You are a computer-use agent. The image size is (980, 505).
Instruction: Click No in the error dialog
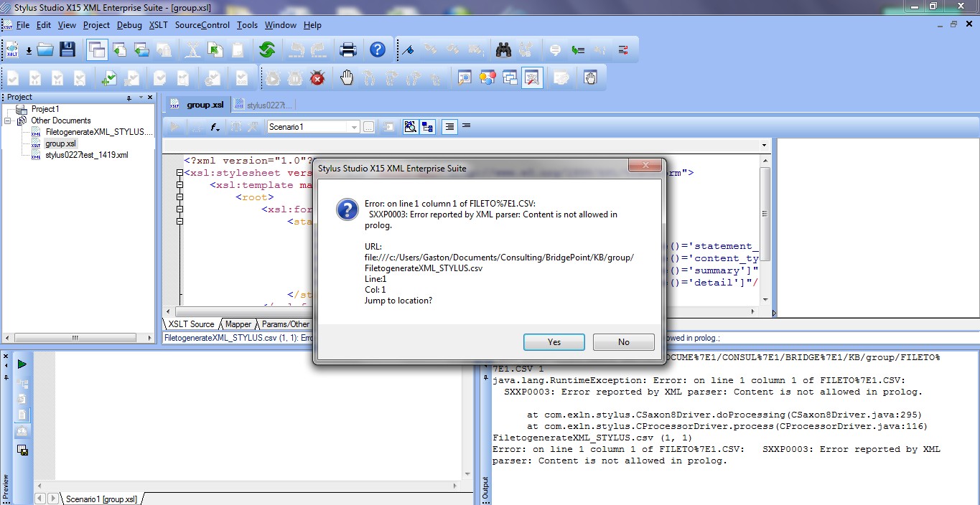pyautogui.click(x=623, y=342)
